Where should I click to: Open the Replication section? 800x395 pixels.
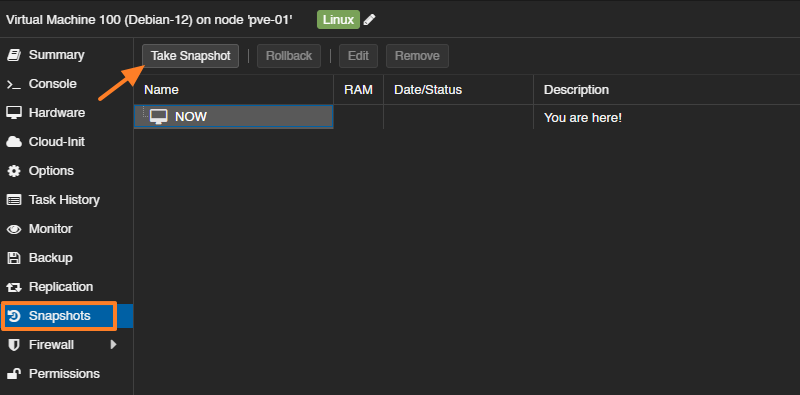[66, 287]
